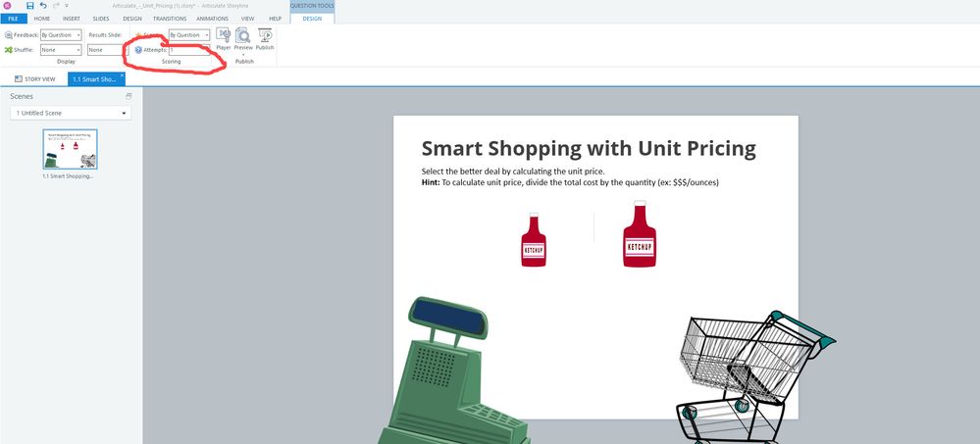
Task: Switch to the HELP ribbon tab
Action: click(x=275, y=19)
